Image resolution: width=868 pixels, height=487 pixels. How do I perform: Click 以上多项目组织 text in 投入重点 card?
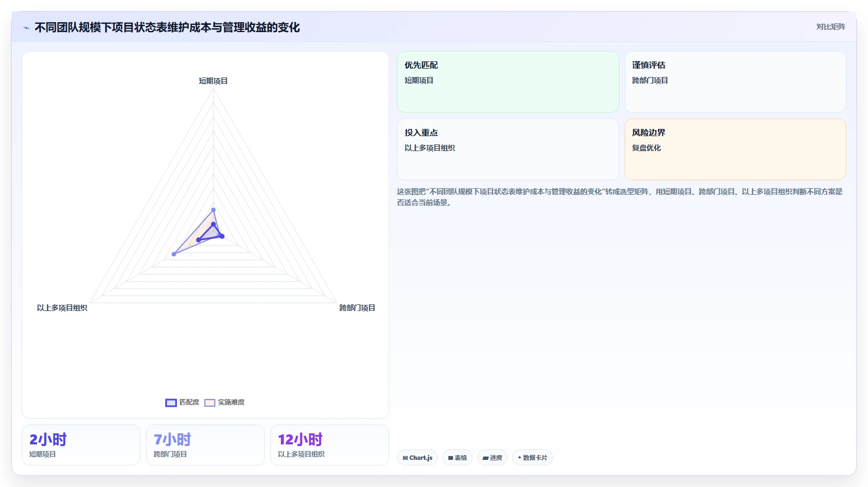[430, 148]
